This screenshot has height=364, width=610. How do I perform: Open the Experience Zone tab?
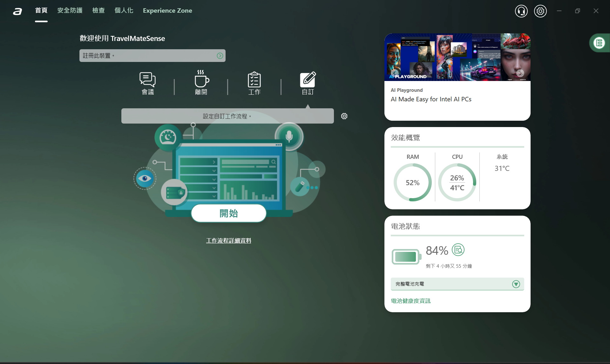tap(167, 10)
